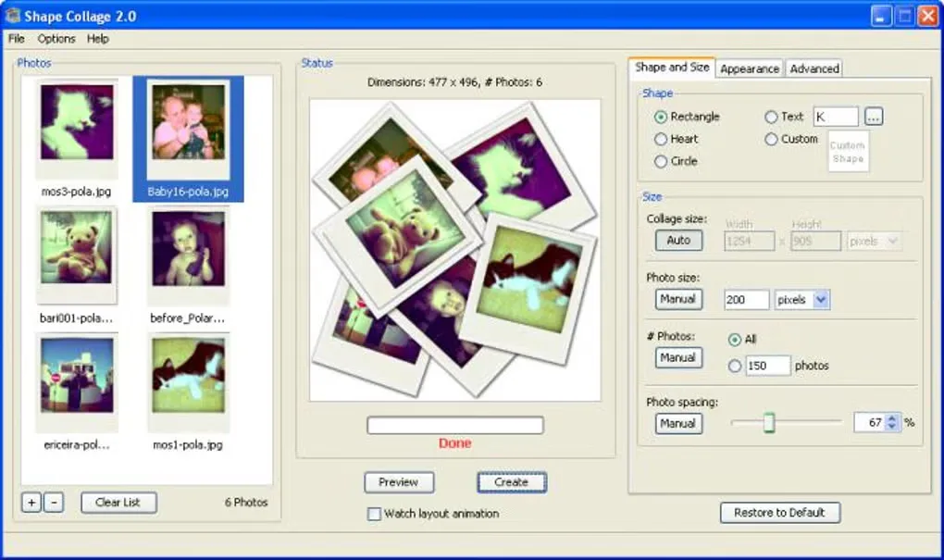The height and width of the screenshot is (560, 944).
Task: Select the Custom shape radio button
Action: tap(771, 139)
